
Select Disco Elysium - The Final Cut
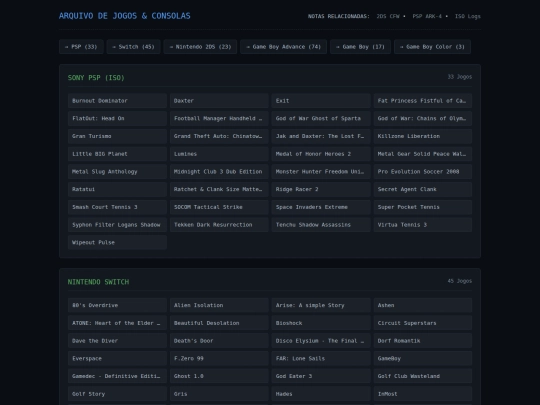321,341
